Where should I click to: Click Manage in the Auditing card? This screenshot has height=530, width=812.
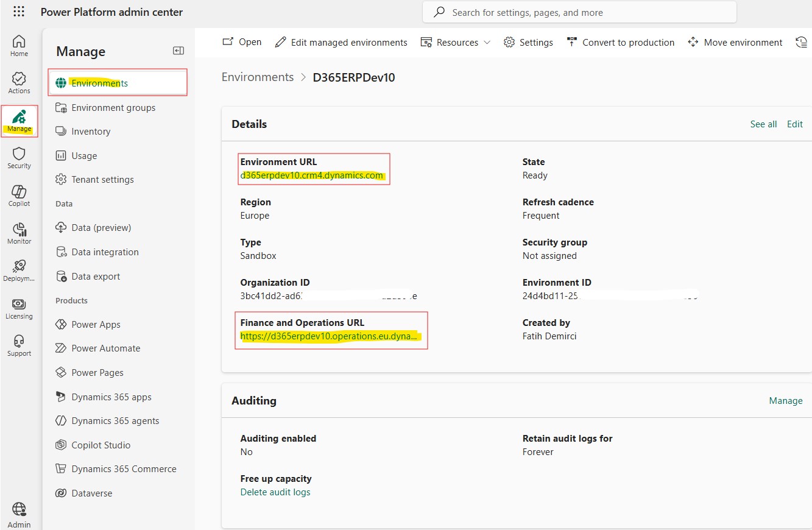tap(786, 401)
